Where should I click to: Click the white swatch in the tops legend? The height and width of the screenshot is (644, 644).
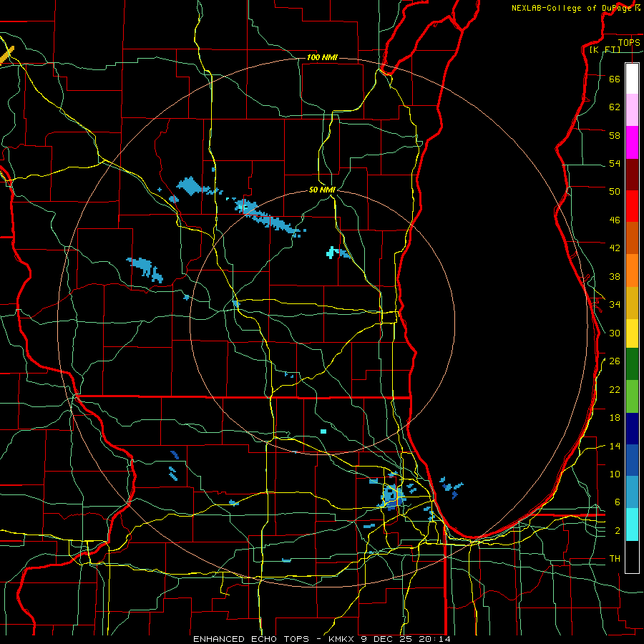pyautogui.click(x=632, y=79)
